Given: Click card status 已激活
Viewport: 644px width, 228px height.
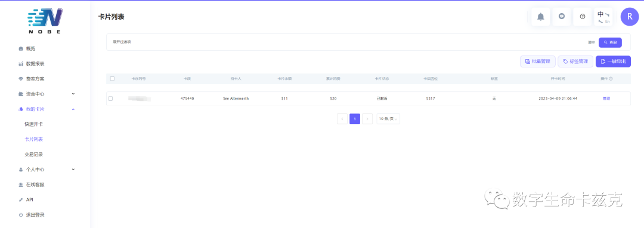Looking at the screenshot, I should [382, 98].
